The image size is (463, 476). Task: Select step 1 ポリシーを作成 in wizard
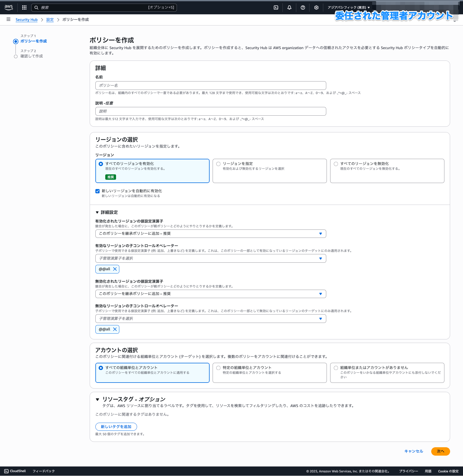pos(34,41)
